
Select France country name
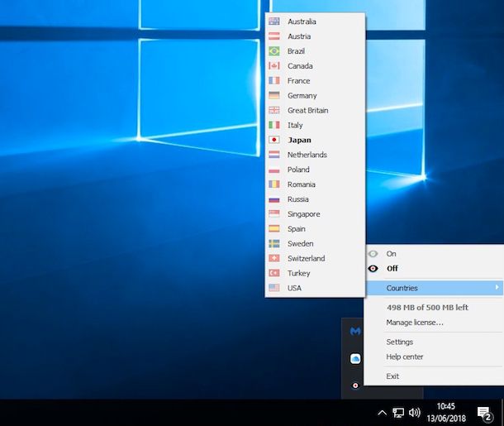tap(299, 81)
